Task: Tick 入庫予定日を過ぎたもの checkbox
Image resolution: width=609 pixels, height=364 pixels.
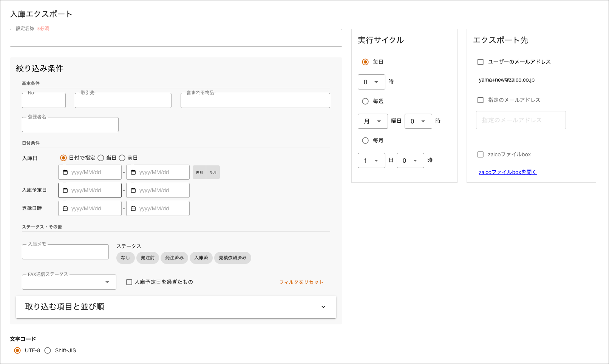Action: pos(129,282)
